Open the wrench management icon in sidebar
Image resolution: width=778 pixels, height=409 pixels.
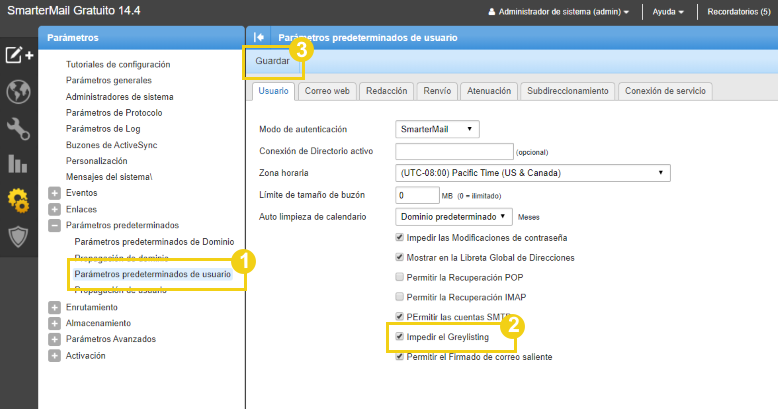18,129
